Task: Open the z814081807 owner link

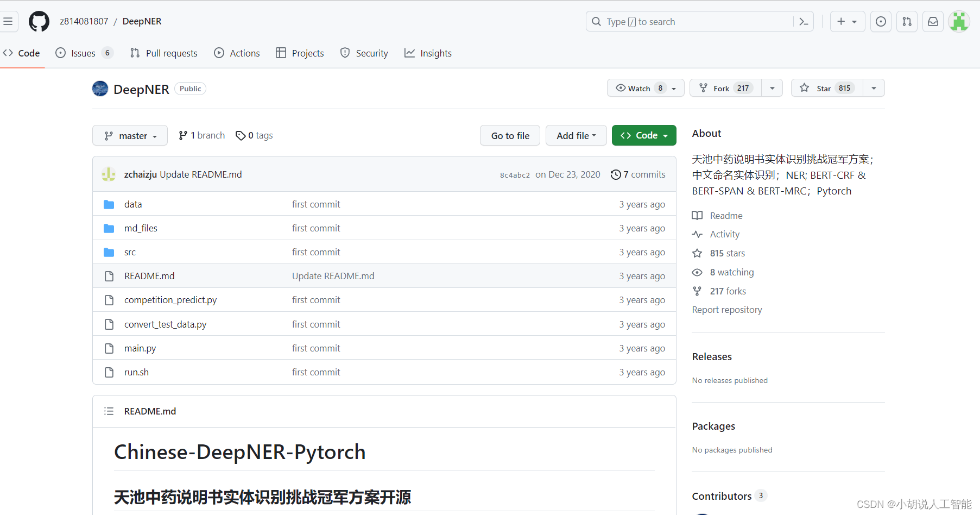Action: [x=84, y=21]
